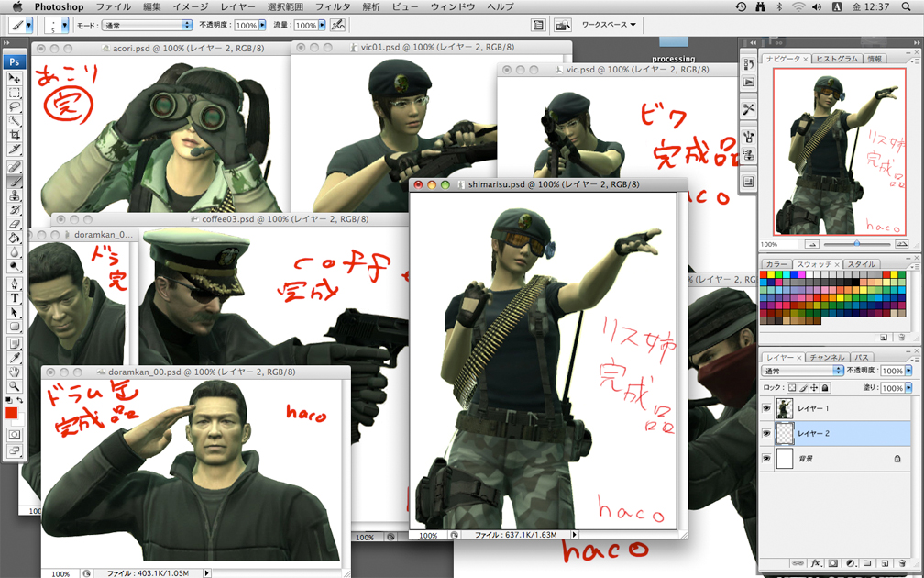Select the Eyedropper tool

pyautogui.click(x=14, y=358)
